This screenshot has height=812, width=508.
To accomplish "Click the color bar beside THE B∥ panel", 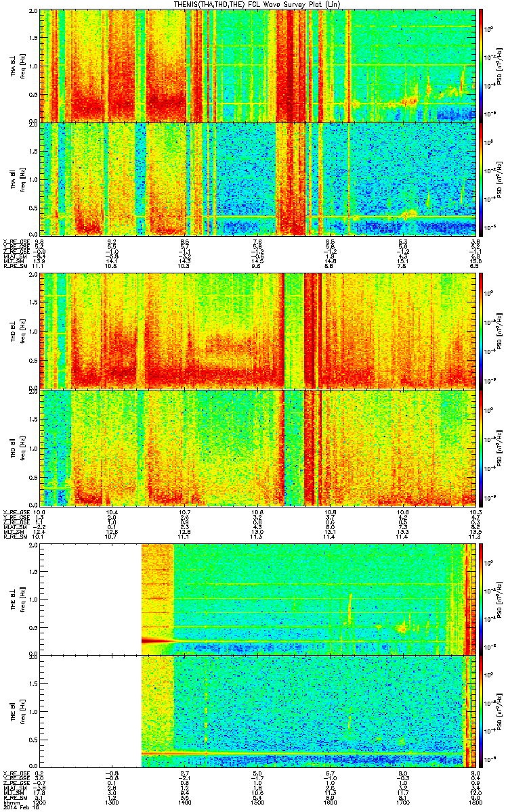I will click(x=480, y=712).
